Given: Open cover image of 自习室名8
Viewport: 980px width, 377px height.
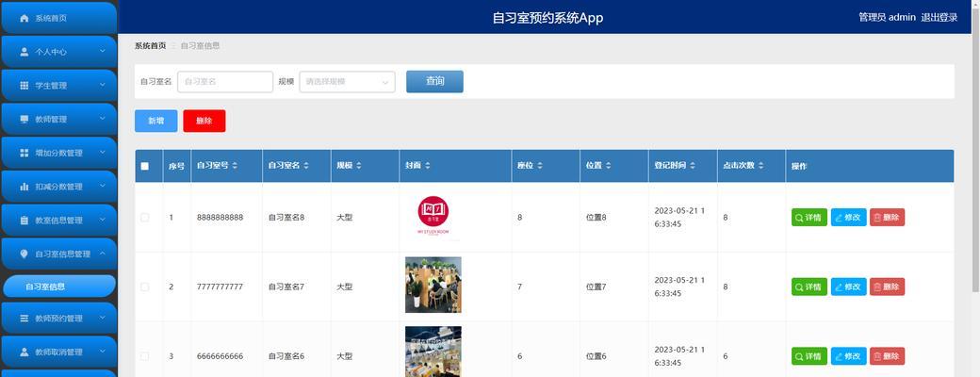Looking at the screenshot, I should click(433, 217).
